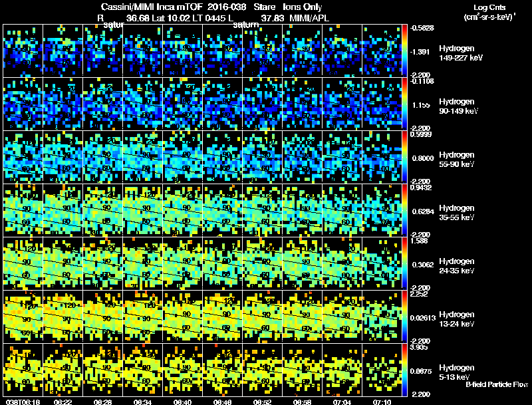Select the 06:34 time axis label

pyautogui.click(x=142, y=402)
